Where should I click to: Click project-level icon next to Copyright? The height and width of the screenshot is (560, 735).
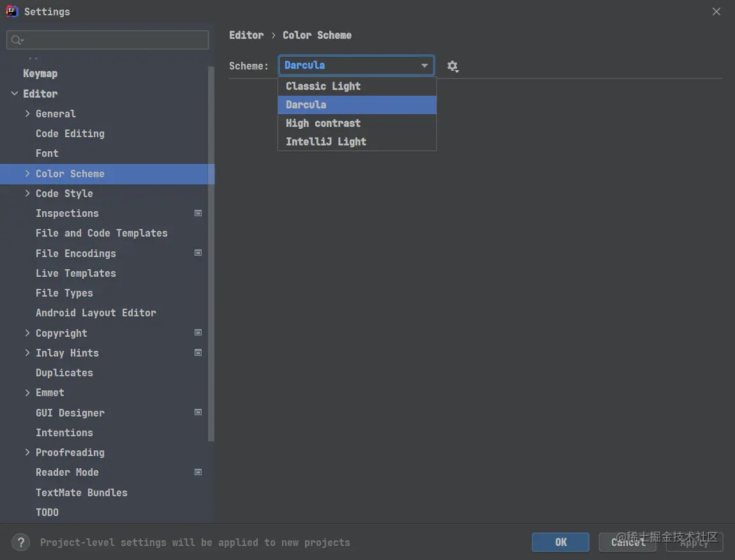[x=198, y=333]
